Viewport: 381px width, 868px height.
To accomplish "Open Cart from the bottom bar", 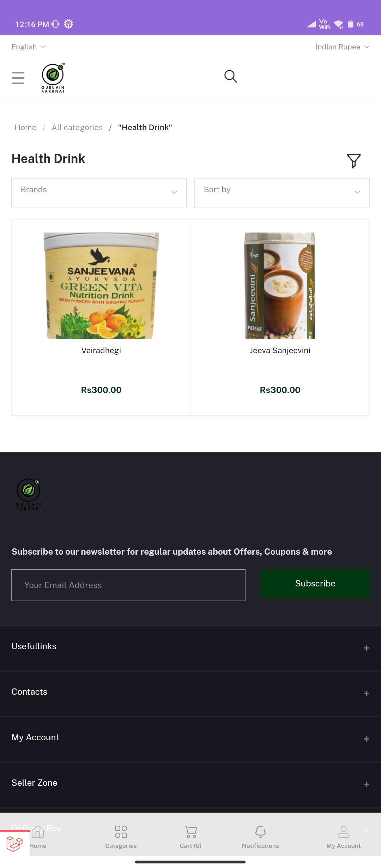I will point(190,837).
